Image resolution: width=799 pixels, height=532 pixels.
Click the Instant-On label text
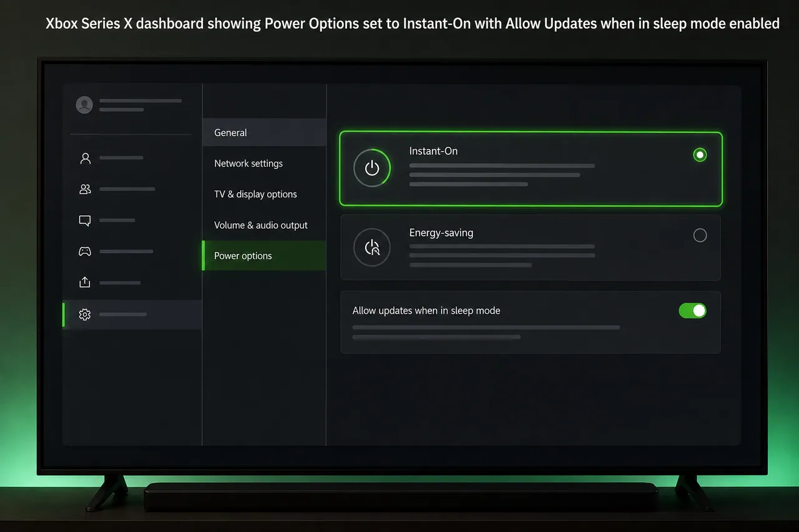point(433,151)
